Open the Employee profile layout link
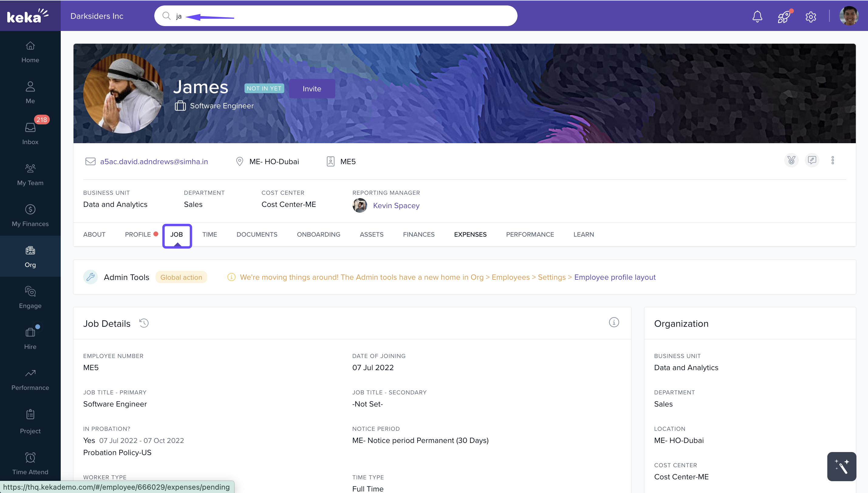The width and height of the screenshot is (868, 493). click(x=614, y=277)
